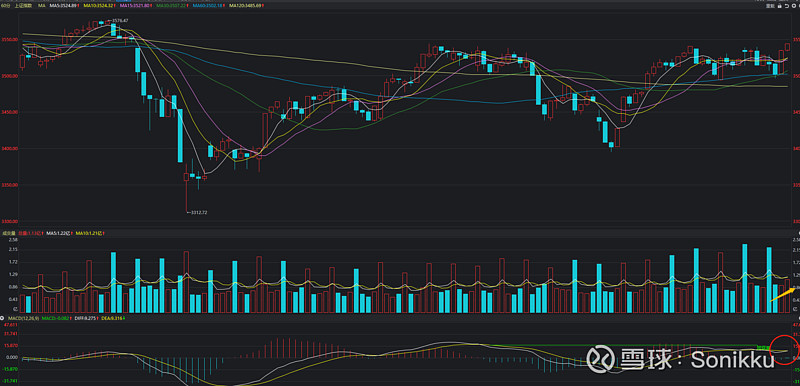Viewport: 800px width, 386px height.
Task: Click the purple MA15 colored label
Action: click(135, 6)
